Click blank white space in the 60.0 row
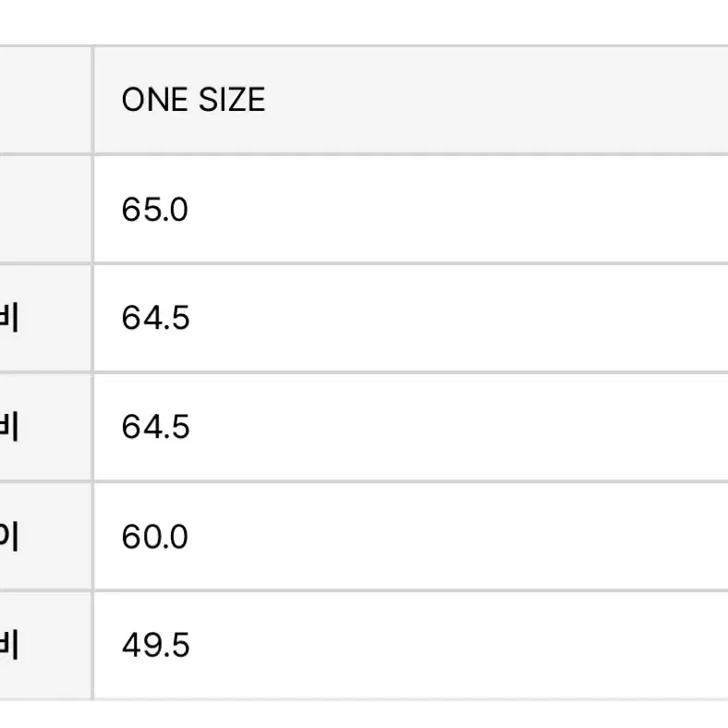This screenshot has height=728, width=728. coord(465,536)
